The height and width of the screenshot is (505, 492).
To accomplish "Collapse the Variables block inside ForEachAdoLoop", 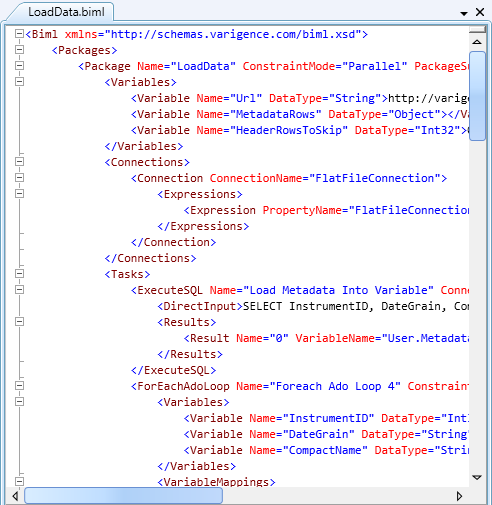I will tap(20, 402).
